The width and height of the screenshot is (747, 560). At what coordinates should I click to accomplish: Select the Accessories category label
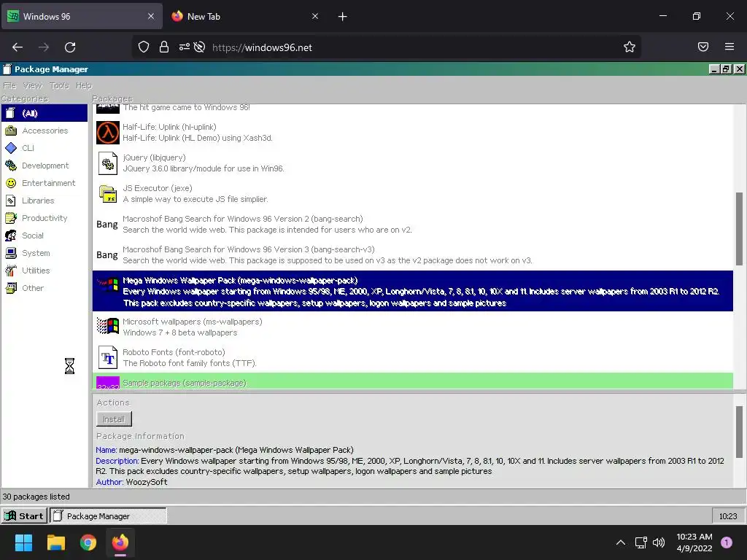tap(44, 131)
